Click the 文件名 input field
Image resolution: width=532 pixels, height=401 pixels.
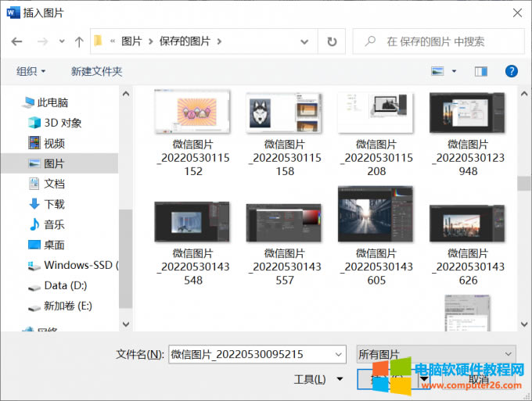[x=256, y=354]
